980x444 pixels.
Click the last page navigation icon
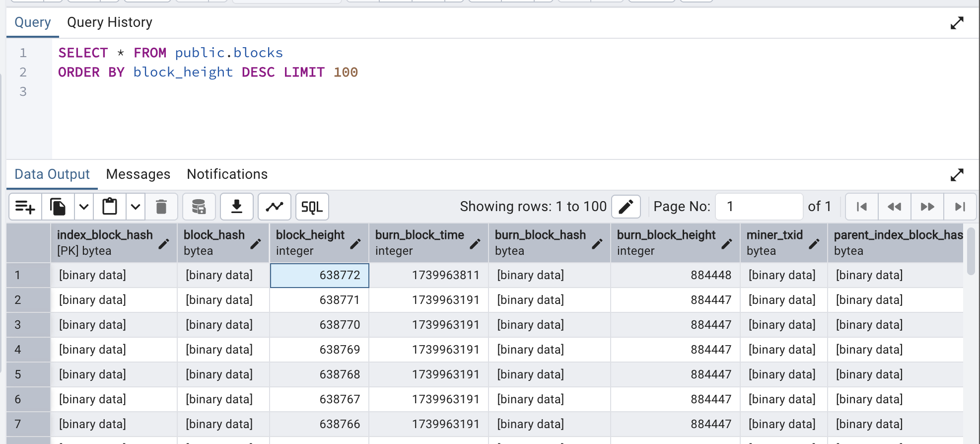[x=960, y=207]
